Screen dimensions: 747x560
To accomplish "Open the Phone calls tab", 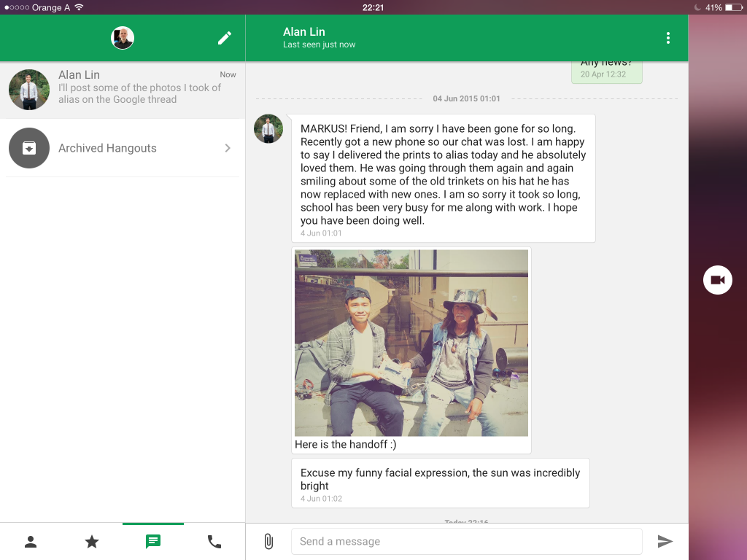I will coord(214,542).
